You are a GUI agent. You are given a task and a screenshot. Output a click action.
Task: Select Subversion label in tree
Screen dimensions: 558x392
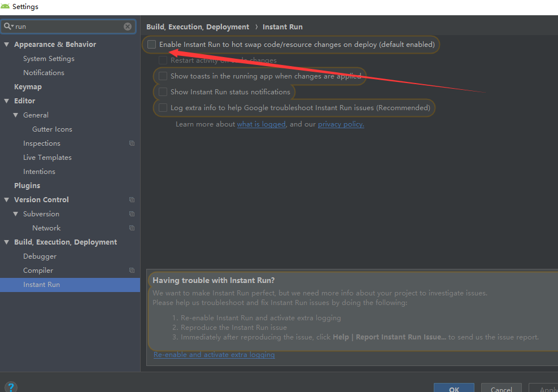click(x=41, y=214)
